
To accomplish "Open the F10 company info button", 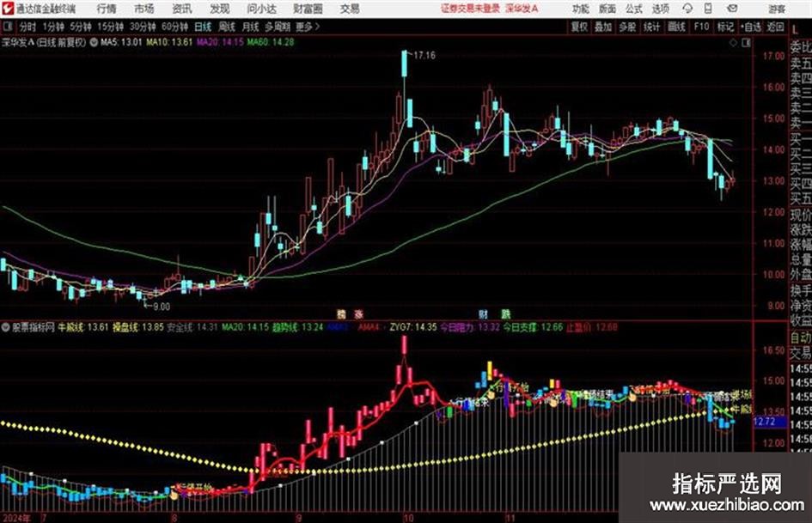I will tap(701, 27).
